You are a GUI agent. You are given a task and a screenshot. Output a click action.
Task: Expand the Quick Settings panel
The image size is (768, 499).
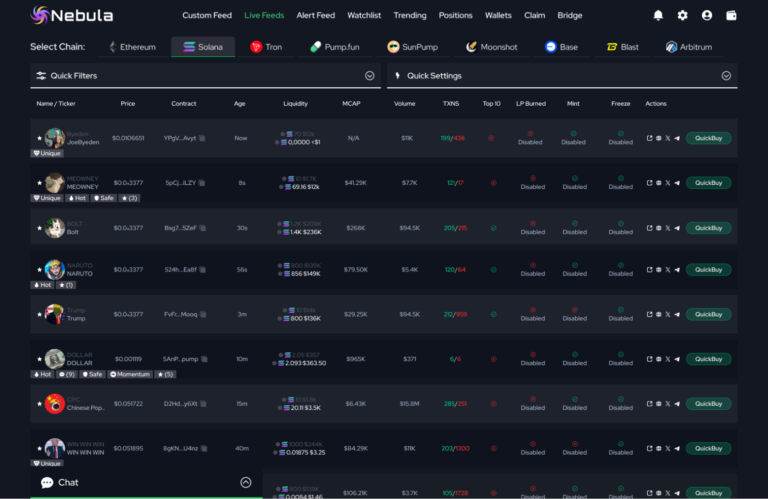click(725, 76)
